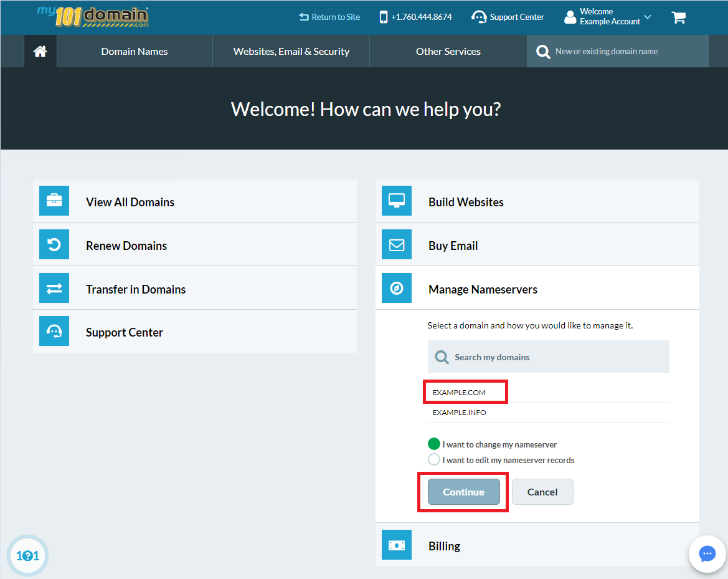Click the Renew Domains refresh icon
728x579 pixels.
coord(54,244)
